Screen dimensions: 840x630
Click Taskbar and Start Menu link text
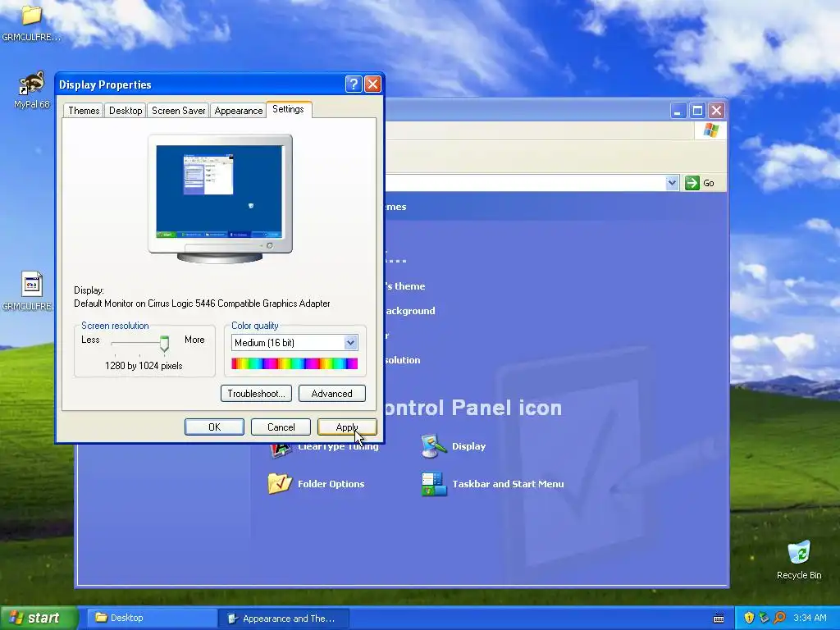click(x=508, y=484)
